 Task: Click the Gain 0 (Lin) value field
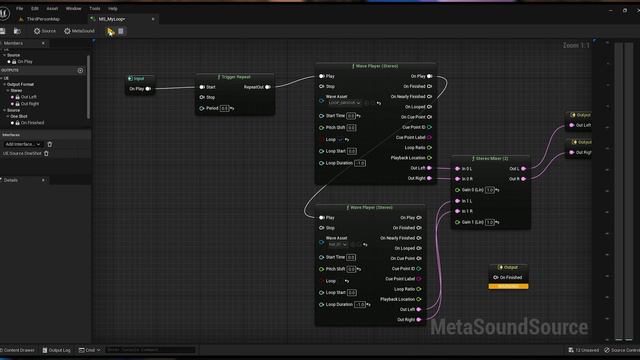pos(490,190)
